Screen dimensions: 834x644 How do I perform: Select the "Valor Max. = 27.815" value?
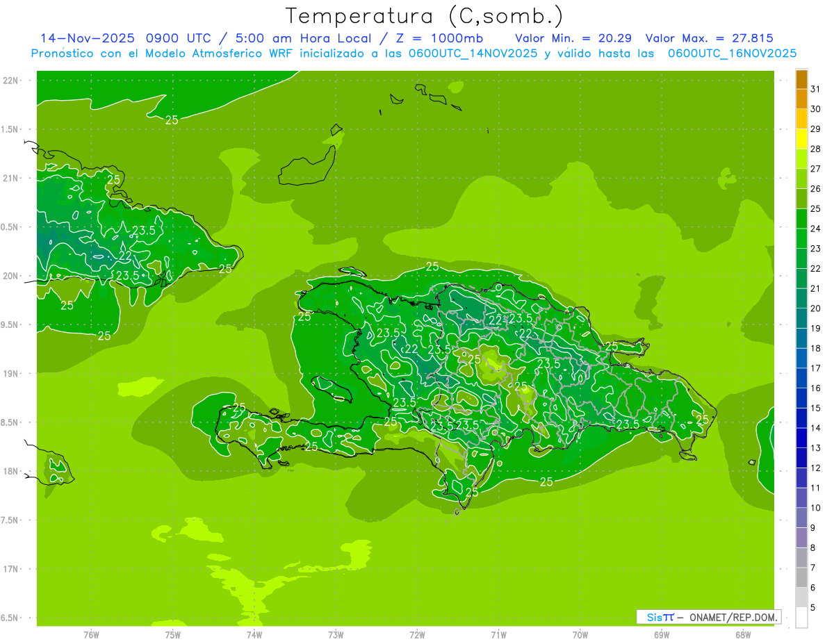point(709,38)
